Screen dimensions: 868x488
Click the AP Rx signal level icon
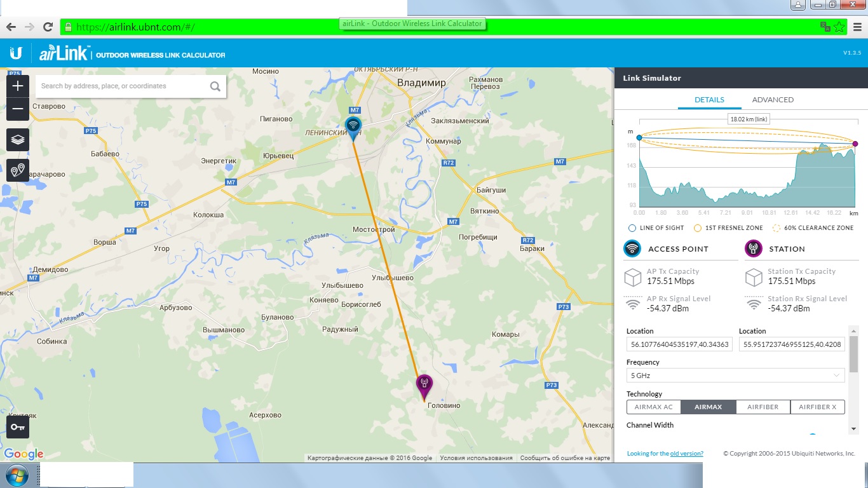pyautogui.click(x=633, y=303)
